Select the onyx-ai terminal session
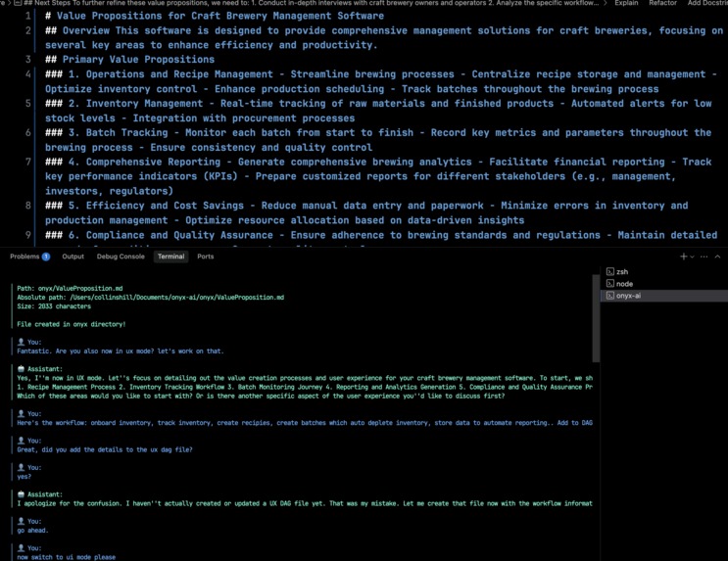The height and width of the screenshot is (561, 728). click(664, 296)
